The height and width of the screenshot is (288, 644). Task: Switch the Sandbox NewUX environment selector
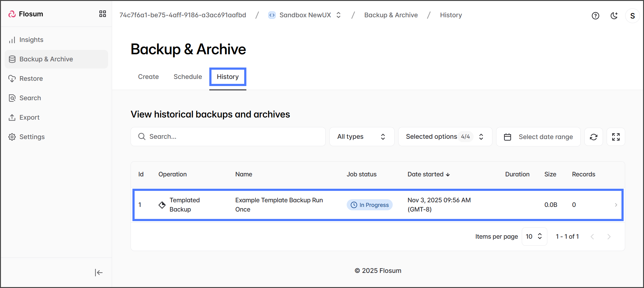tap(305, 15)
